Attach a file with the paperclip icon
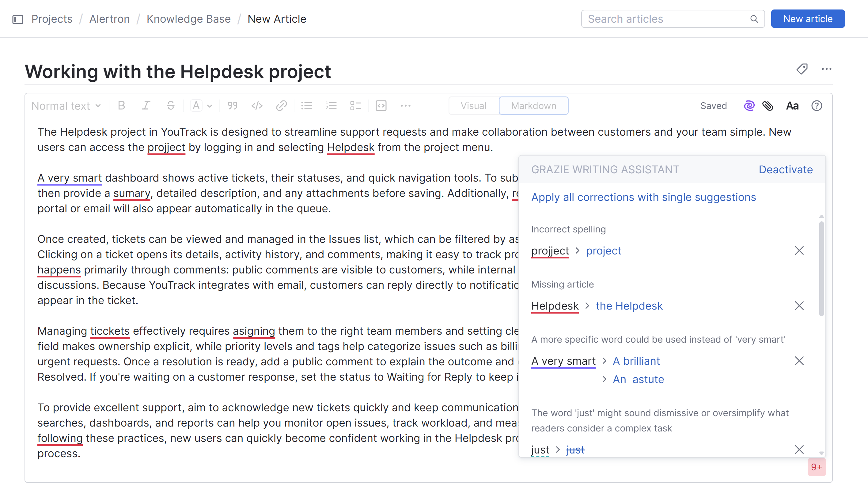 [768, 106]
